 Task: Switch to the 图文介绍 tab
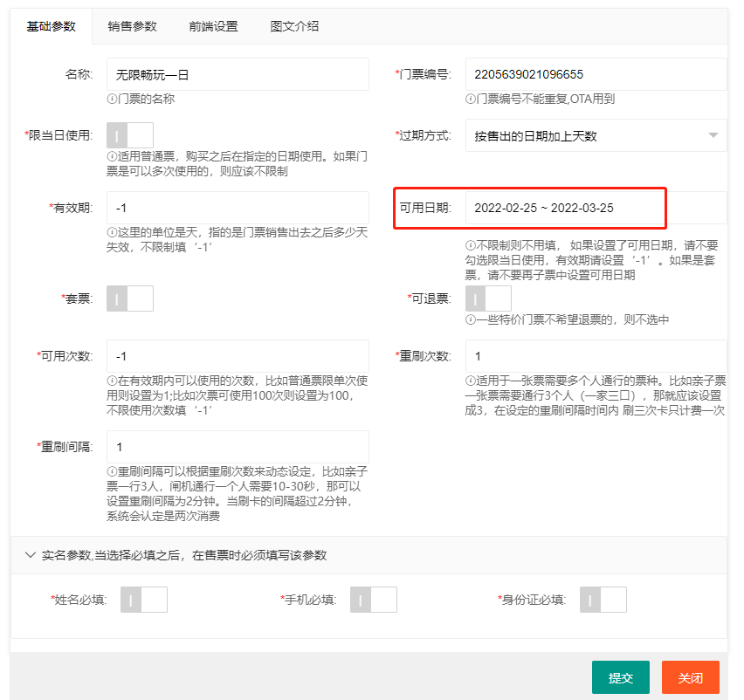(x=293, y=27)
